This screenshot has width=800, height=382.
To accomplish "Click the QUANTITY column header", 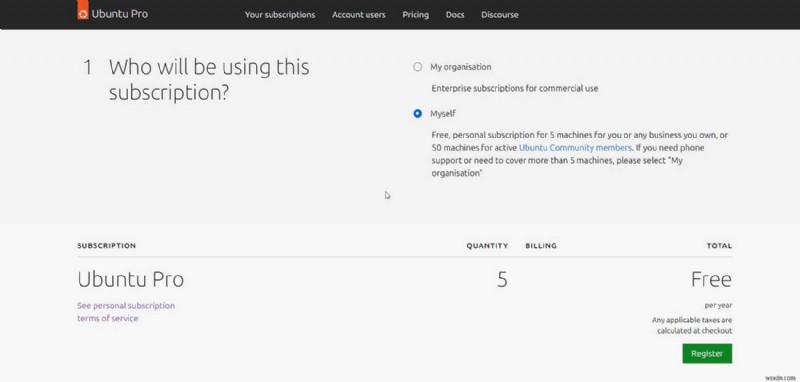I will pos(487,245).
